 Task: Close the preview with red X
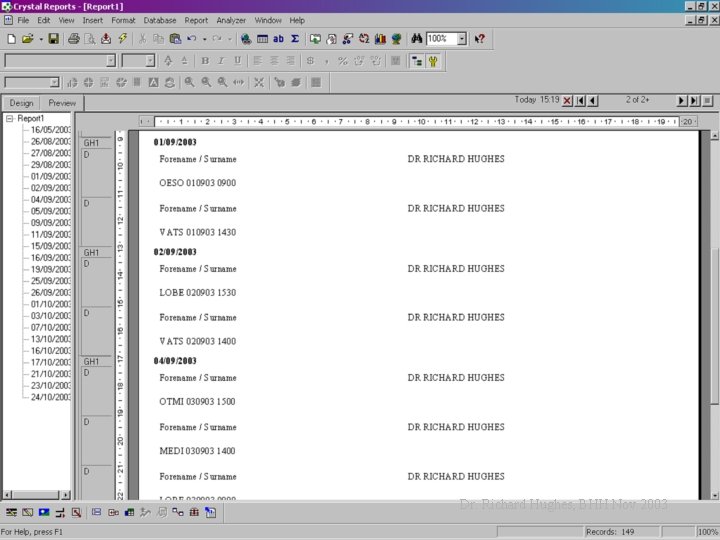[x=568, y=101]
